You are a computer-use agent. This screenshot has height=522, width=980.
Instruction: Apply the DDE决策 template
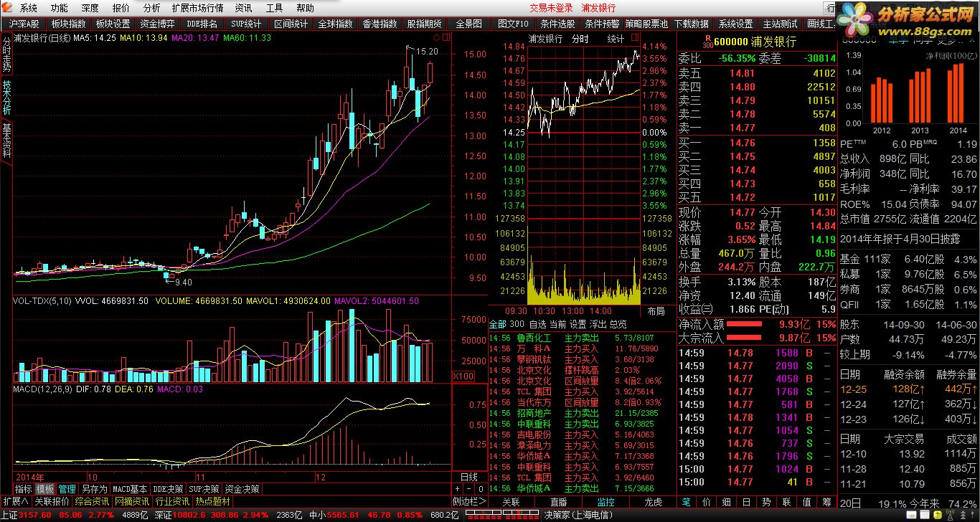coord(169,489)
